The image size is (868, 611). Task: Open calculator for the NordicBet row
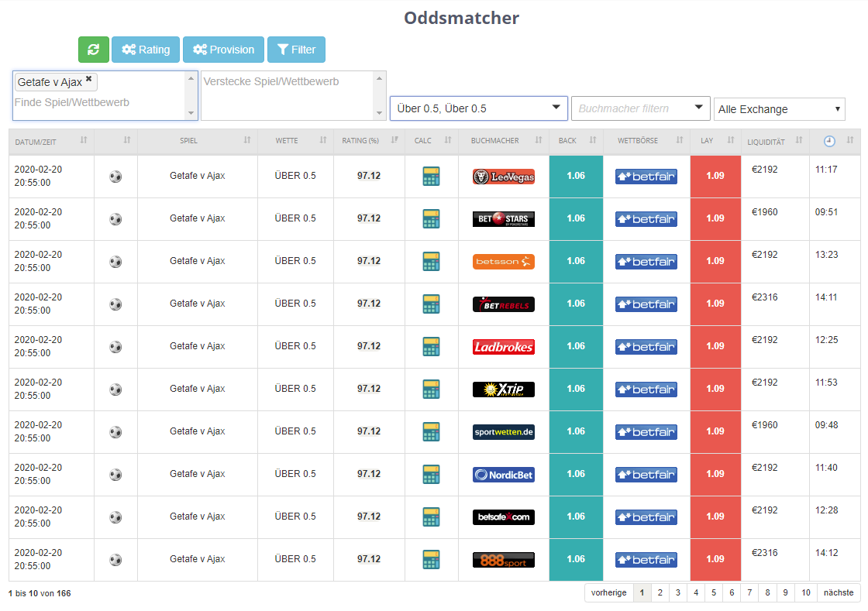(x=431, y=475)
